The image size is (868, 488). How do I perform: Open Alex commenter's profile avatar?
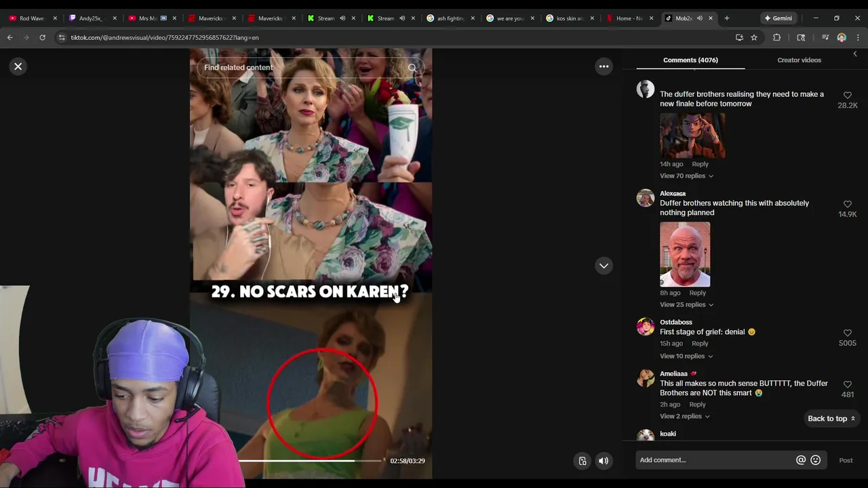tap(646, 198)
